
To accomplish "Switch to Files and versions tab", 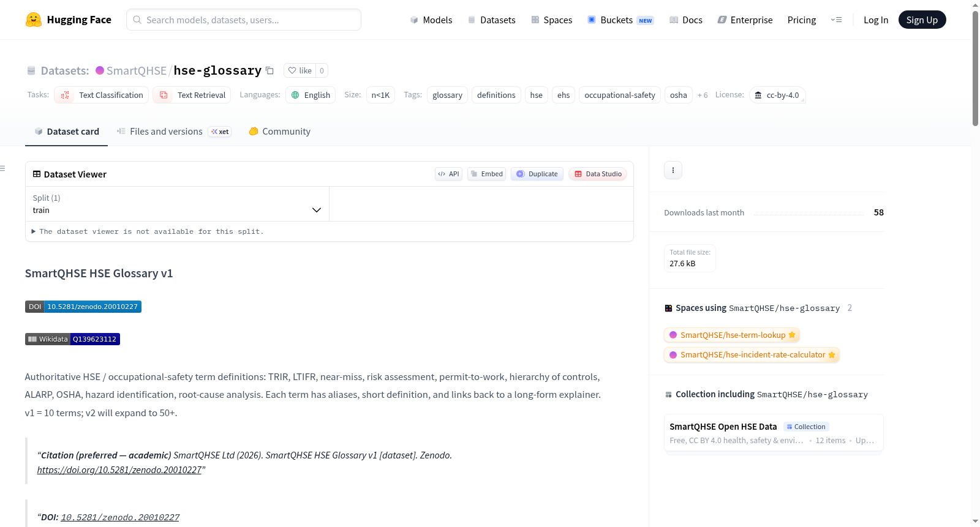I will click(x=174, y=132).
